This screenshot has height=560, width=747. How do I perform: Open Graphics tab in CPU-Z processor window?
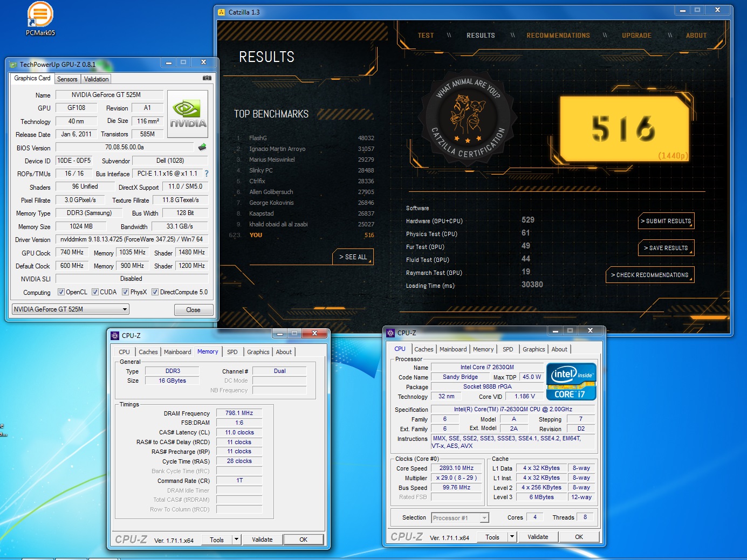533,349
